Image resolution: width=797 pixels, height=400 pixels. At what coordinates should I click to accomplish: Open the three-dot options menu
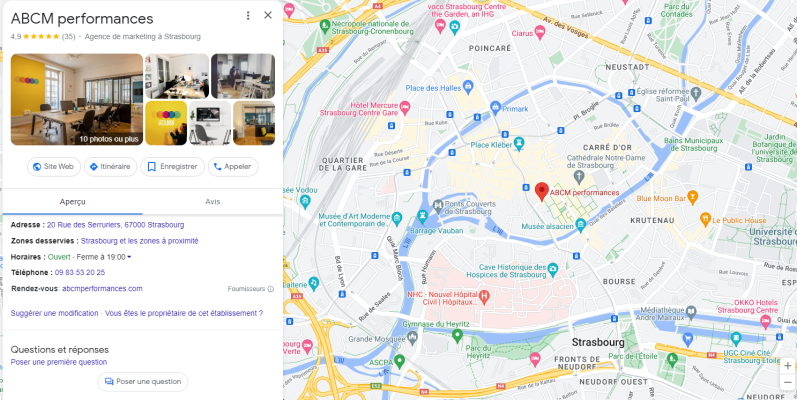click(x=248, y=15)
